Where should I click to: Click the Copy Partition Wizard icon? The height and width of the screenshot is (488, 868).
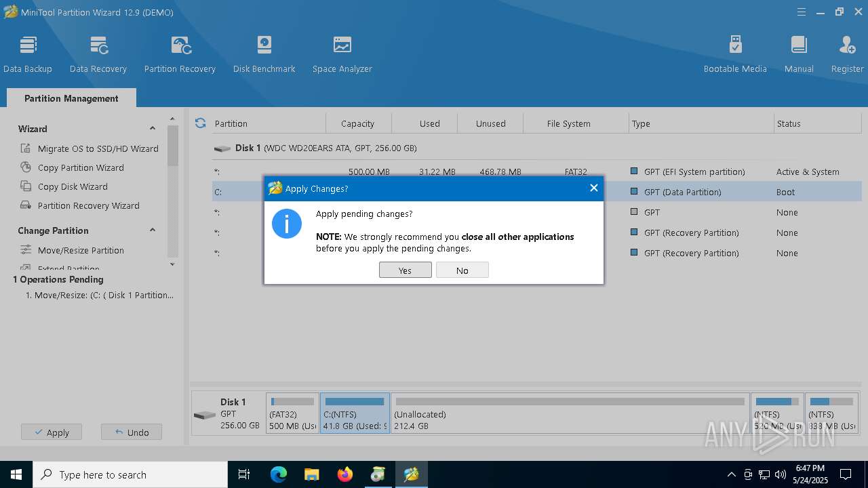click(26, 167)
